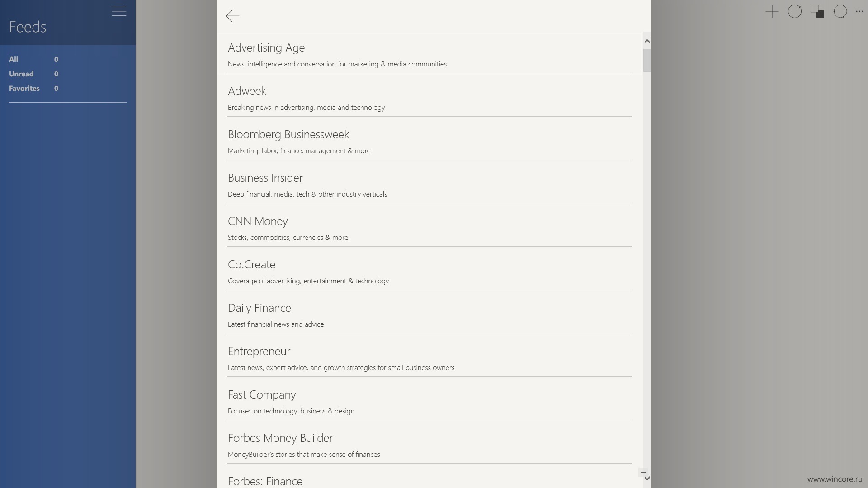868x488 pixels.
Task: Click the overlapping squares theme icon
Action: tap(817, 11)
